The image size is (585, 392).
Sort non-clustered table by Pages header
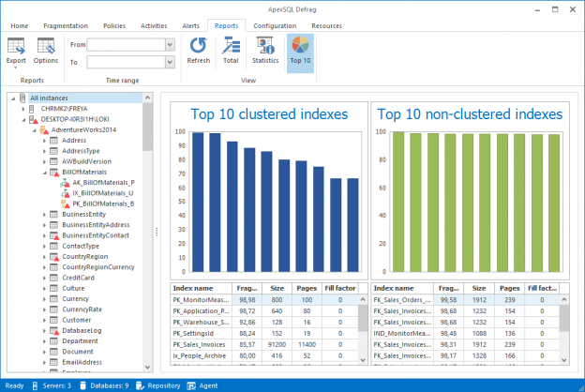click(510, 288)
